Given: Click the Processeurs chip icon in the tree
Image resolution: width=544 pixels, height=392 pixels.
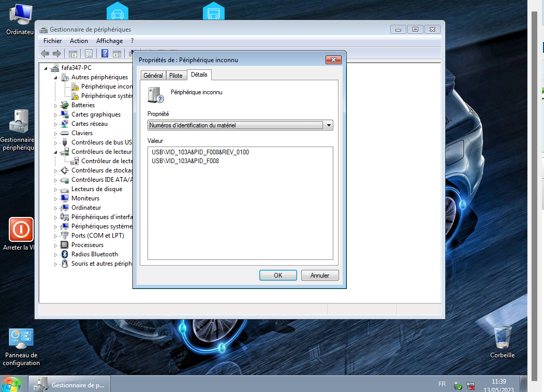Looking at the screenshot, I should 65,245.
